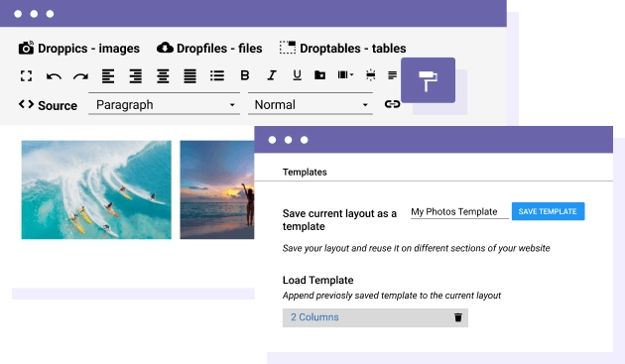Edit the My Photos Template name field
The width and height of the screenshot is (625, 364).
tap(459, 211)
